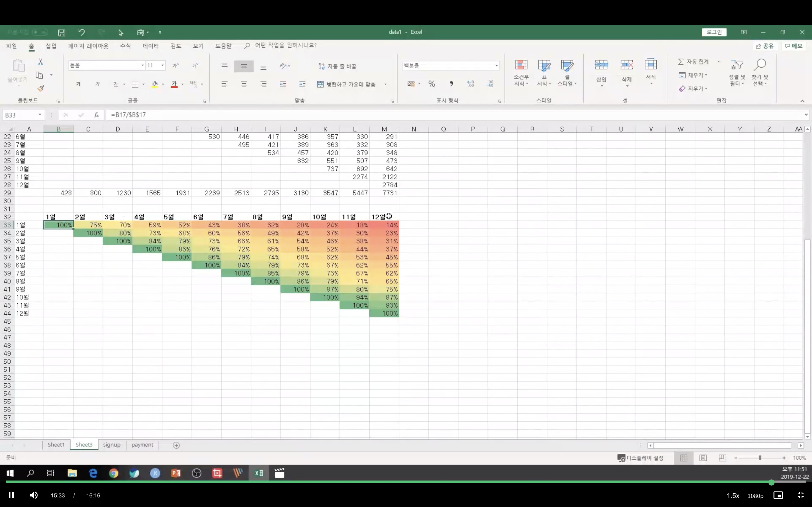
Task: Click the zoom slider handle
Action: coord(760,458)
